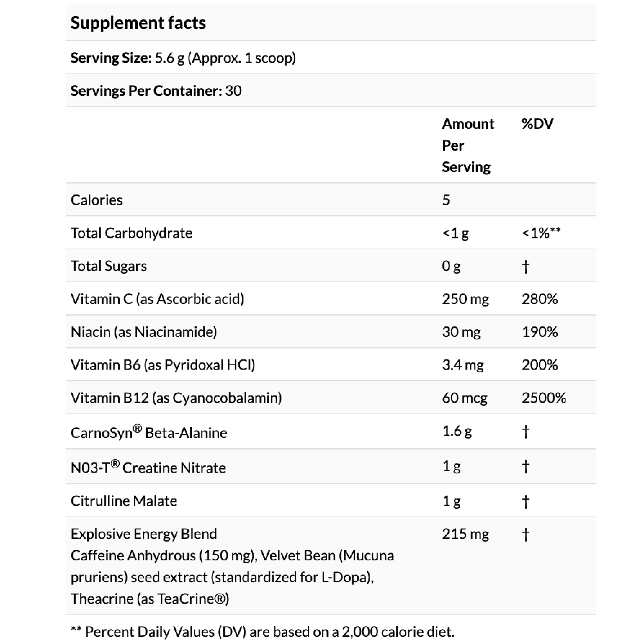The image size is (644, 644).
Task: Select the Calories row label
Action: click(x=97, y=200)
